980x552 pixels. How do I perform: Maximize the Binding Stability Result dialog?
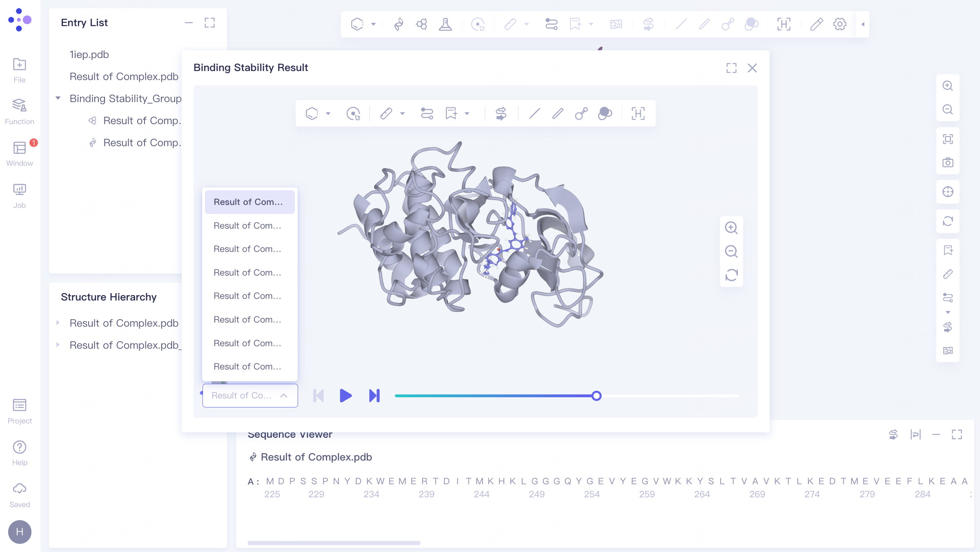(731, 68)
